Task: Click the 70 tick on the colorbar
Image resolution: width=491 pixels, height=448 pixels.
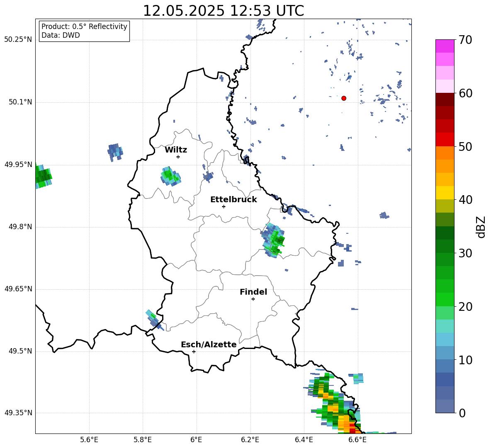Action: tap(465, 40)
